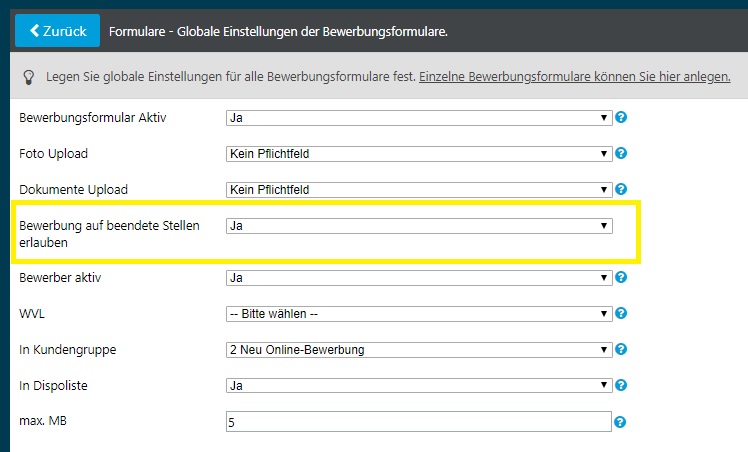
Task: Open help icon for WVL
Action: (x=621, y=313)
